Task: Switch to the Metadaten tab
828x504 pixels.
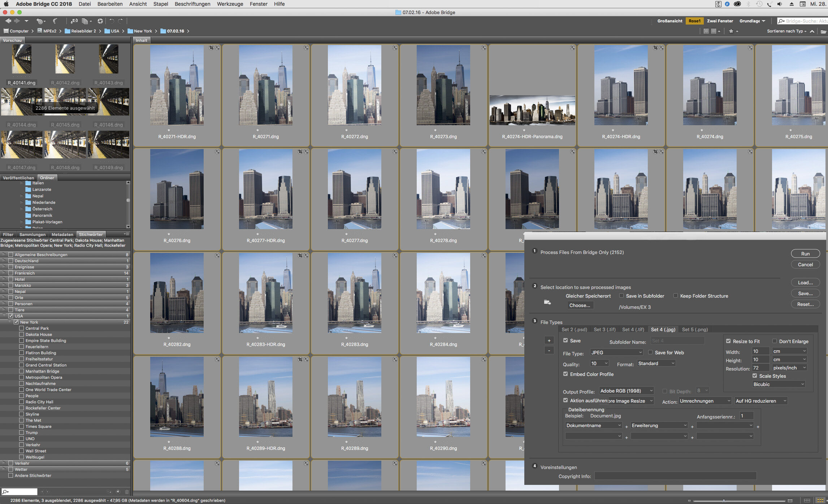Action: [x=62, y=235]
